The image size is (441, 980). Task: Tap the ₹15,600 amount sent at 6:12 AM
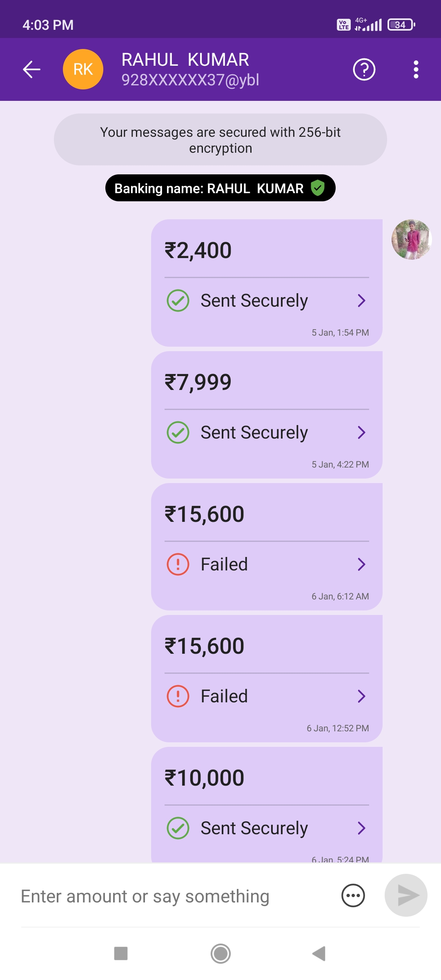point(204,514)
